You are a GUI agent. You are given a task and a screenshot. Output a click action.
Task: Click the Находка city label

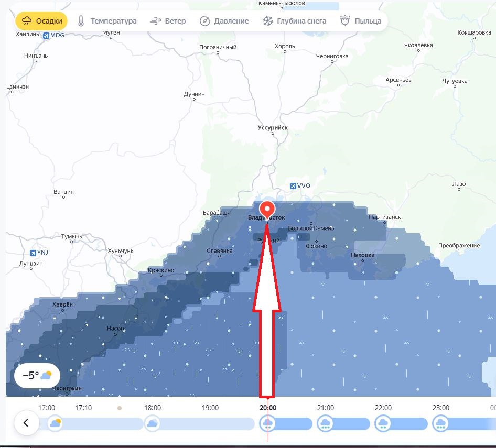(x=362, y=255)
